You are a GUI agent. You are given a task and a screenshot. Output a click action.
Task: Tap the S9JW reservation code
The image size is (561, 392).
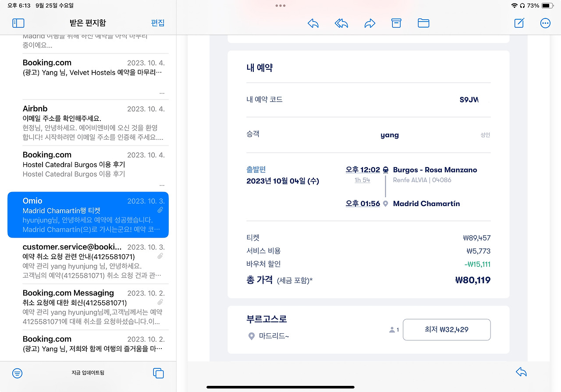point(469,100)
